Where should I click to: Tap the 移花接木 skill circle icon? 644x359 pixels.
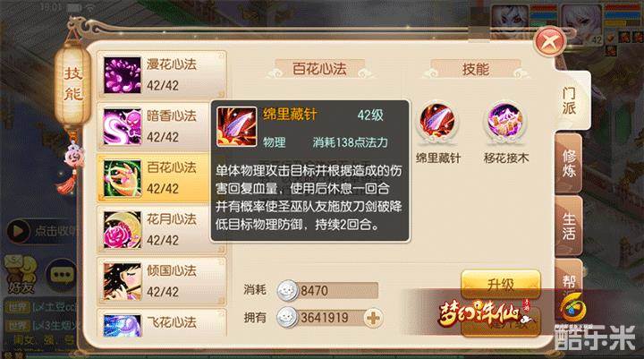(x=505, y=122)
